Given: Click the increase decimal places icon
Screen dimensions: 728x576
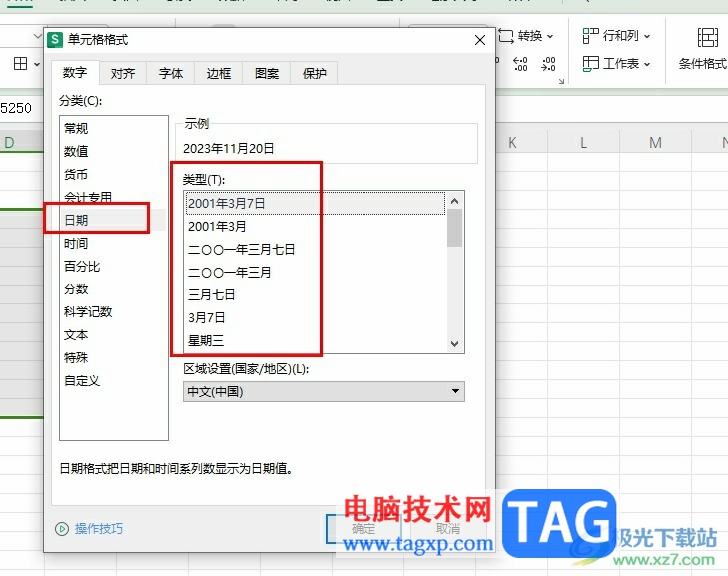Looking at the screenshot, I should (520, 64).
